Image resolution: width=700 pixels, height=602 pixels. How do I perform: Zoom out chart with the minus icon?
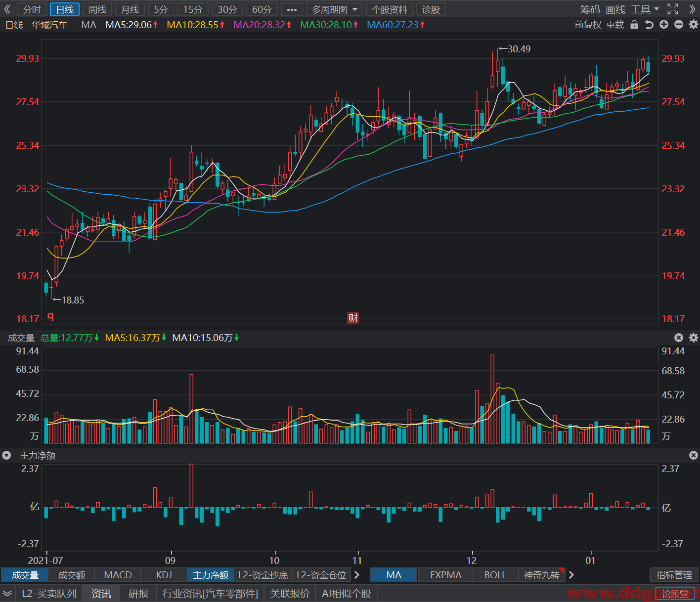(679, 25)
